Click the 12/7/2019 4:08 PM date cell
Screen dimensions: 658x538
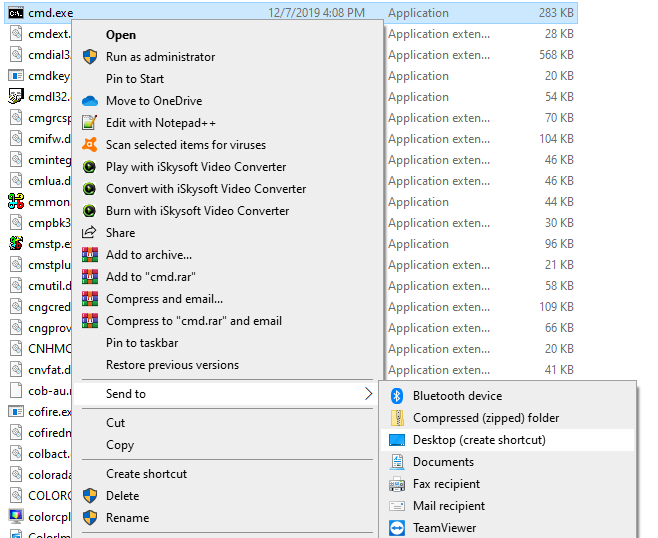[316, 13]
